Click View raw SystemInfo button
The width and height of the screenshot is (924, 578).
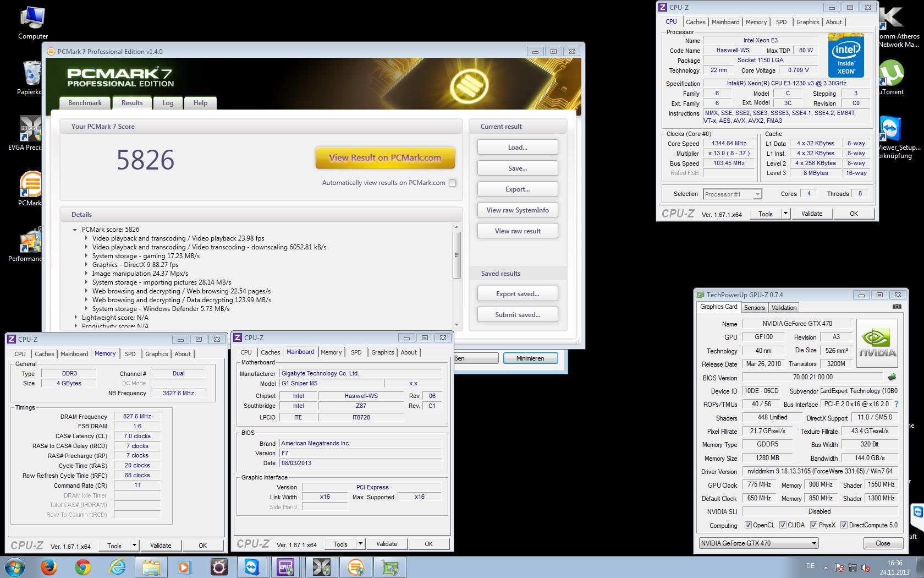click(518, 210)
